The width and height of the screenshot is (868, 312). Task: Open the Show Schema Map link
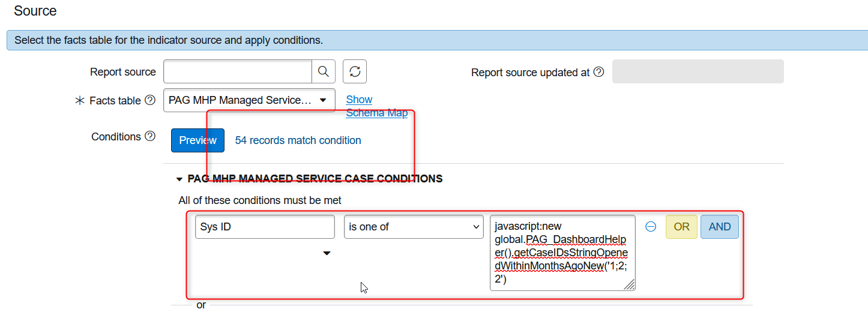click(x=359, y=100)
